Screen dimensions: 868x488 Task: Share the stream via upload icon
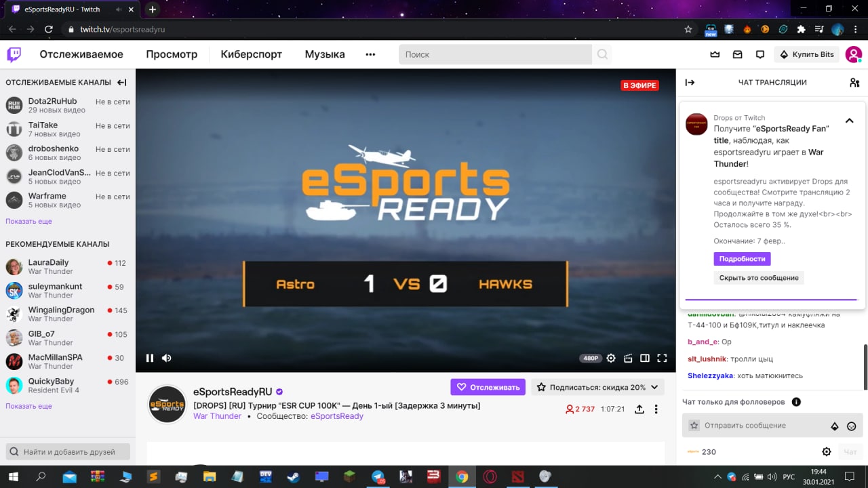(639, 409)
